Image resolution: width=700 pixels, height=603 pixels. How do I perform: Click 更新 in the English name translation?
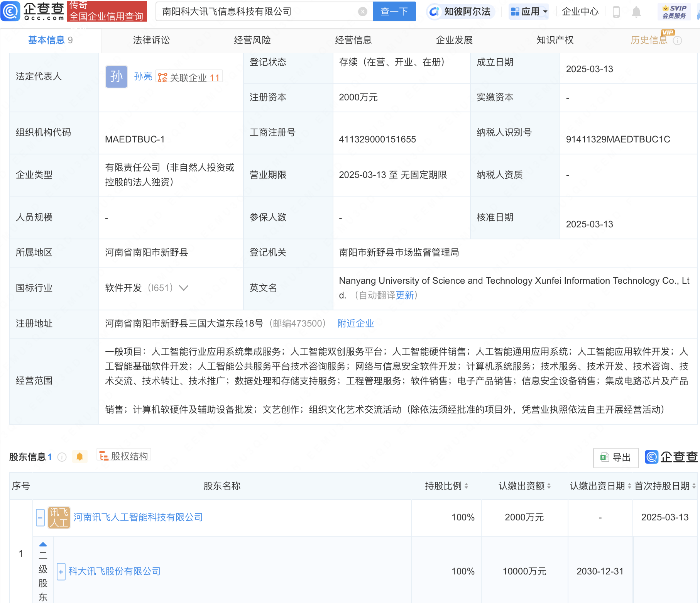click(404, 295)
